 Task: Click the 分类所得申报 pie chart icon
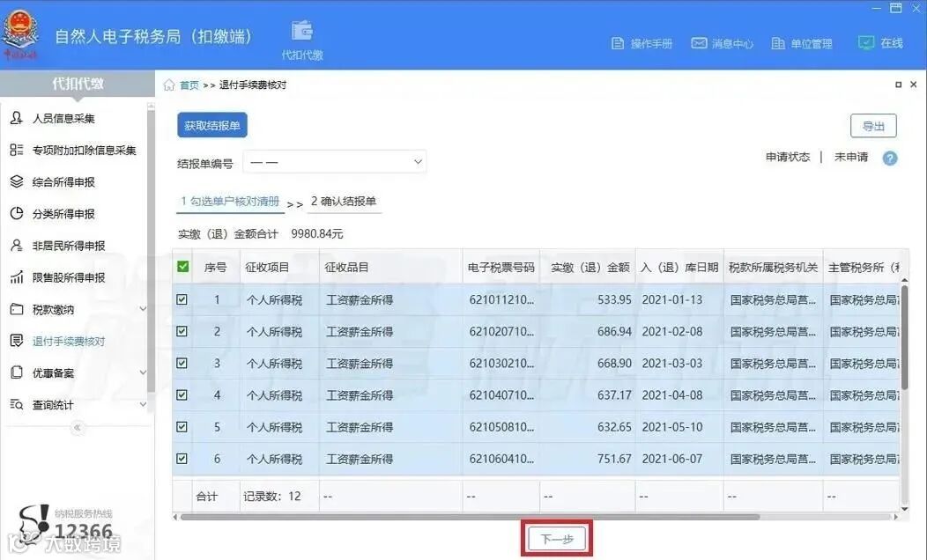pos(17,213)
